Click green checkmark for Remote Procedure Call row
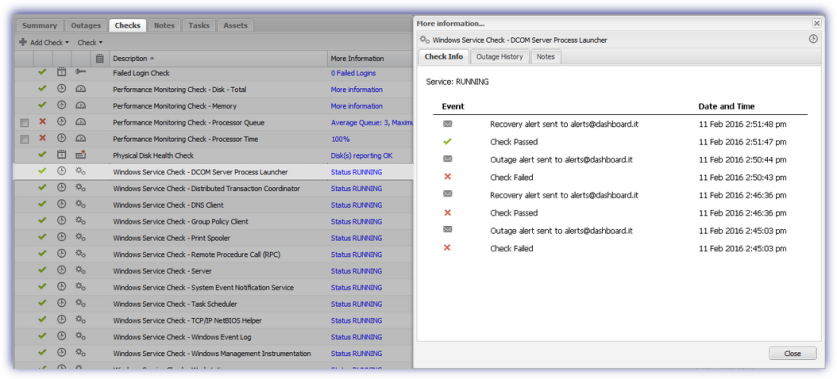Viewport: 837px width, 379px height. point(43,254)
